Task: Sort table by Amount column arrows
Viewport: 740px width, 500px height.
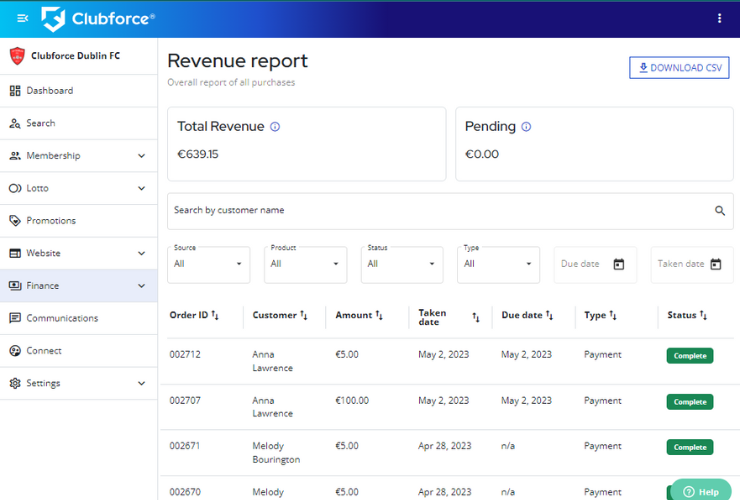Action: point(379,316)
